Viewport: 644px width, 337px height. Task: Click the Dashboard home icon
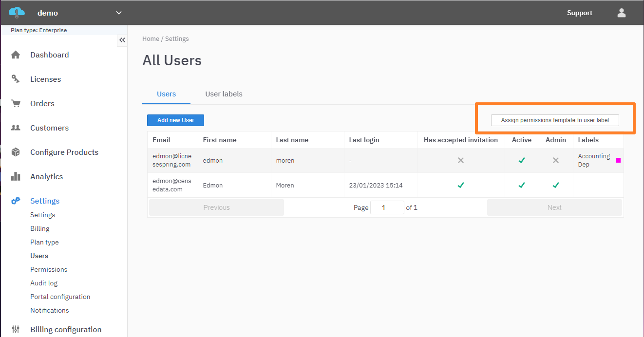coord(16,55)
